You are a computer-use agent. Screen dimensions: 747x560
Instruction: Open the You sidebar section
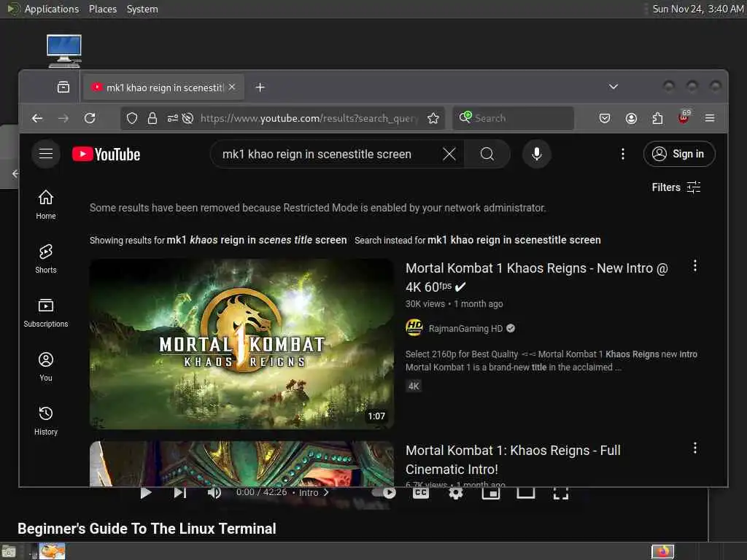click(46, 367)
